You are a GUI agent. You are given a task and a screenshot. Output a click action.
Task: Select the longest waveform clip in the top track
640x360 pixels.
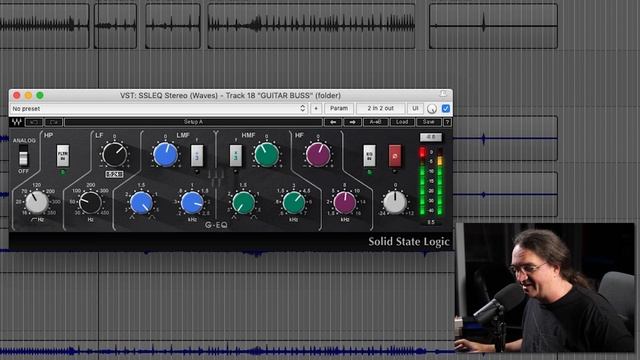[311, 26]
